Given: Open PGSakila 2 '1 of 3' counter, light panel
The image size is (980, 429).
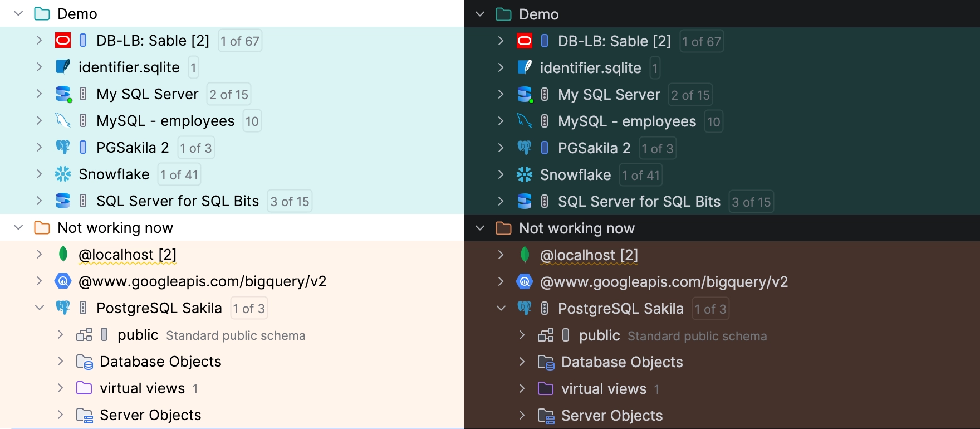Looking at the screenshot, I should point(196,148).
